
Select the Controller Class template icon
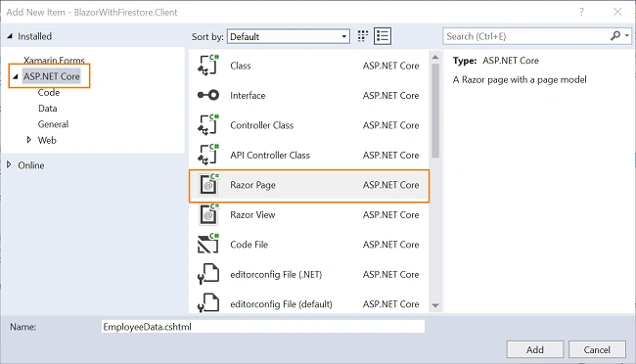click(208, 125)
